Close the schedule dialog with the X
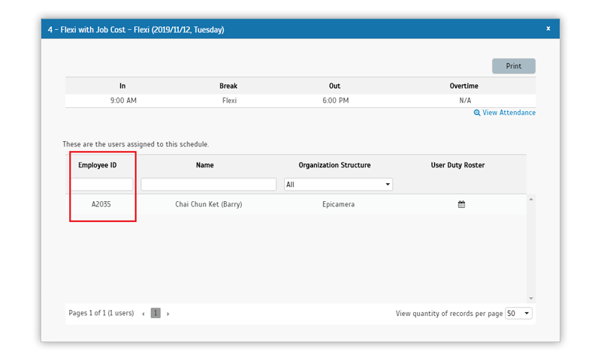Screen dimensions: 601x364 coord(548,29)
